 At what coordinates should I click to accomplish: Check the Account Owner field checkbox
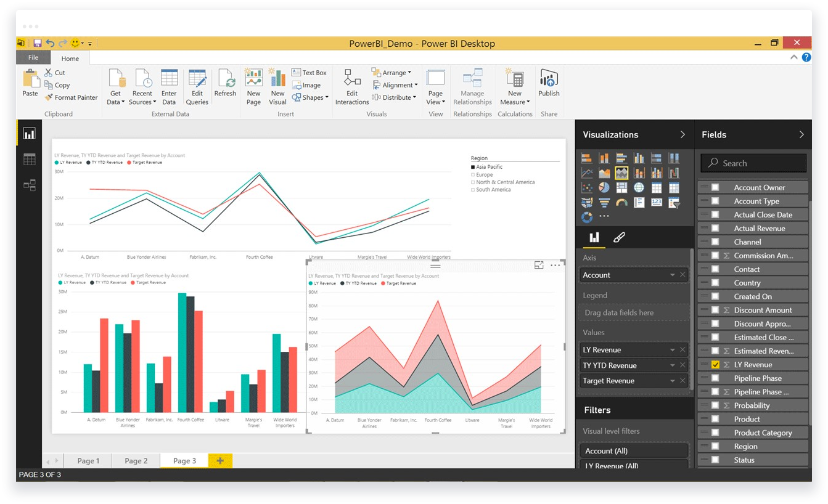715,187
